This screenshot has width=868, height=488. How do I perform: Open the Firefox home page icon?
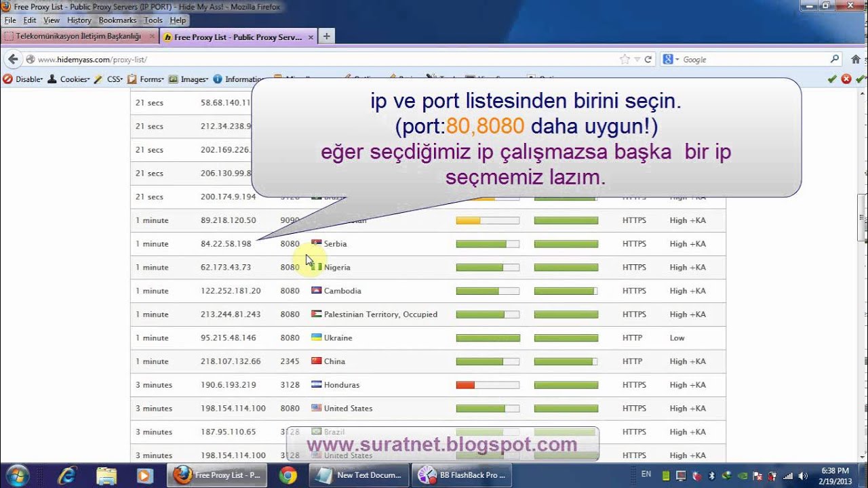855,60
